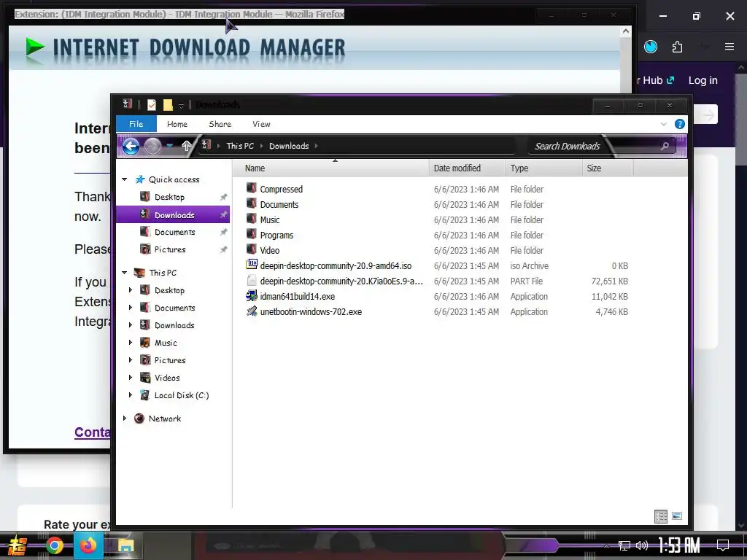This screenshot has width=747, height=560.
Task: Expand the Downloads breadcrumb chevron
Action: (316, 146)
